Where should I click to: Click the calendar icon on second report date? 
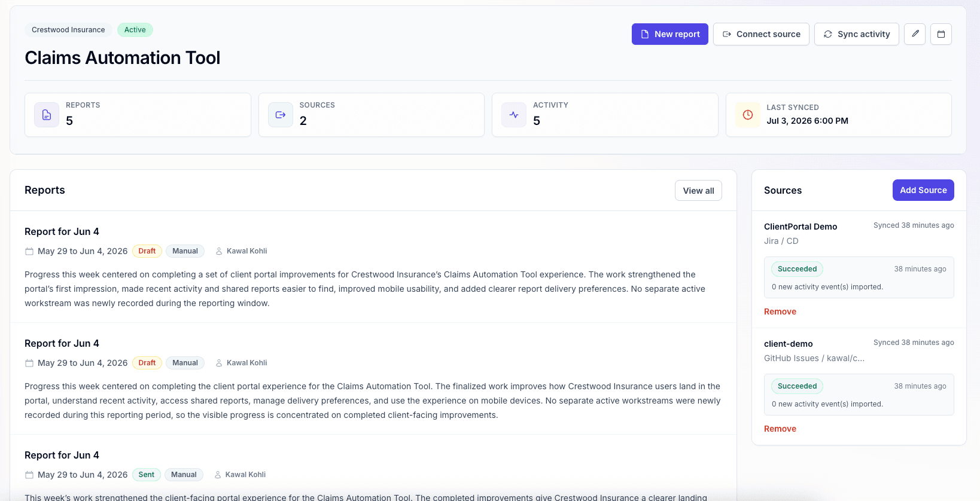pos(29,363)
